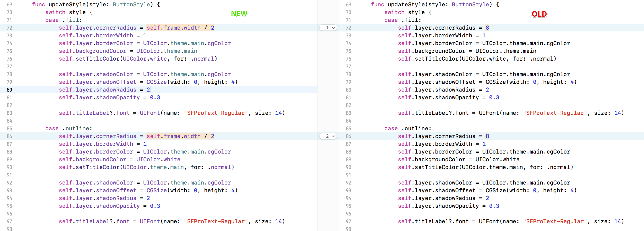Click 'self.layer.borderColor' on right line 74

click(x=435, y=43)
